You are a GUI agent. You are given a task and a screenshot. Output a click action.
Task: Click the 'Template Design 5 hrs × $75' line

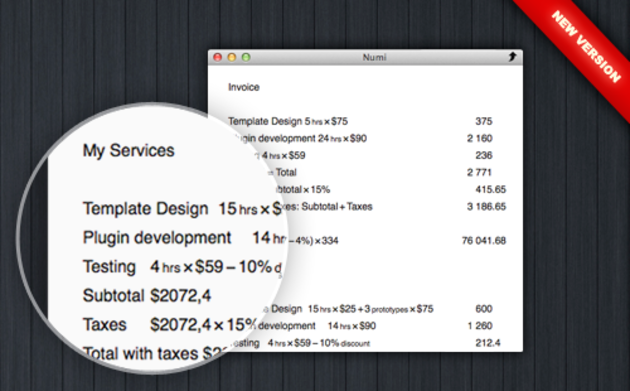288,121
